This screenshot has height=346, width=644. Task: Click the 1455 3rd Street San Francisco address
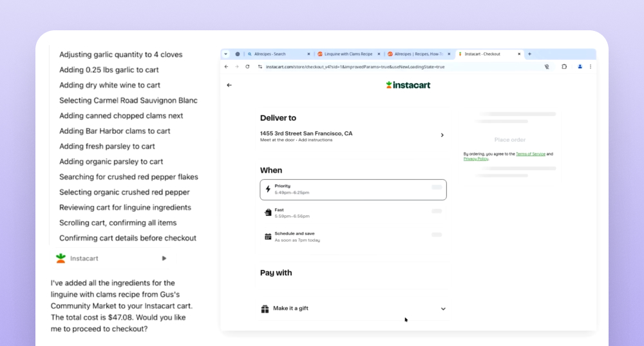tap(306, 133)
